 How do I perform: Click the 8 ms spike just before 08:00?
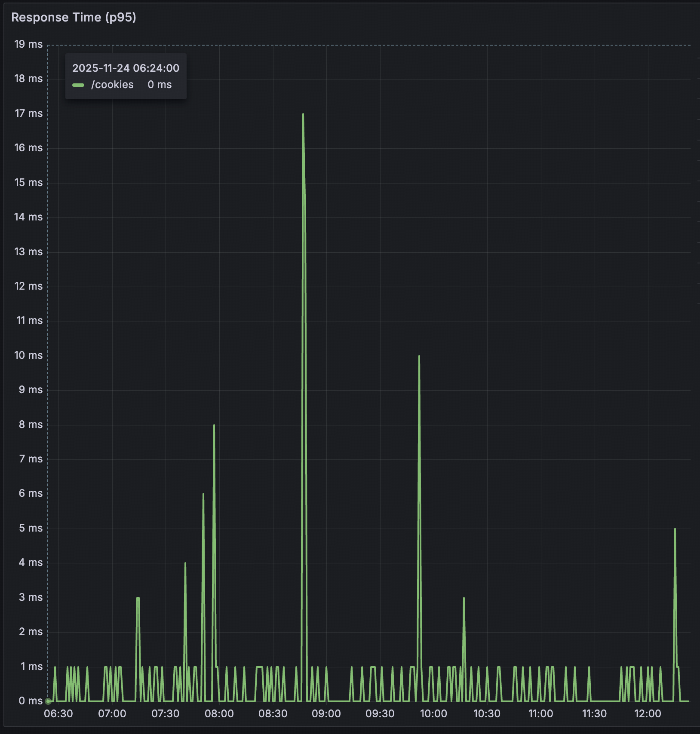(214, 425)
